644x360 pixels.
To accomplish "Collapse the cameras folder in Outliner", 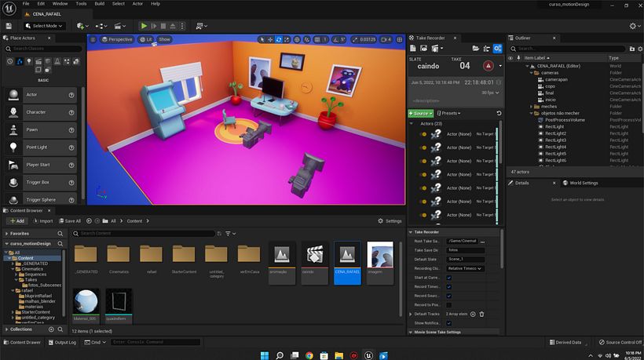I will pos(532,73).
